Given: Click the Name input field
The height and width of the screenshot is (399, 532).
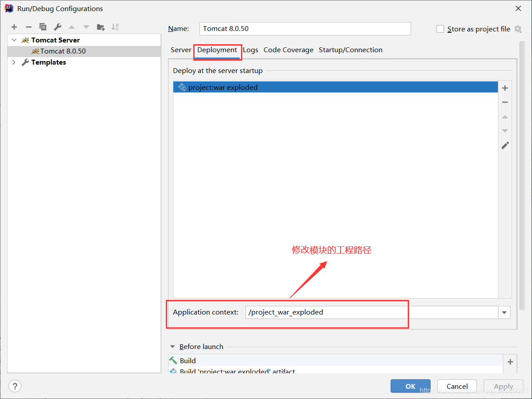Looking at the screenshot, I should [305, 29].
